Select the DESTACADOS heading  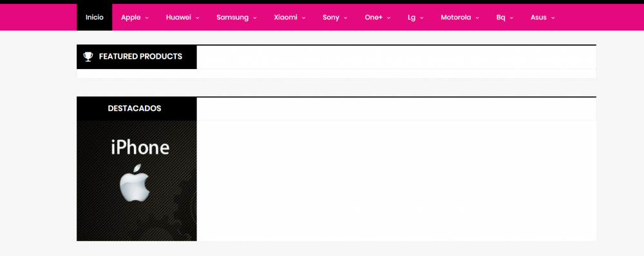point(135,108)
